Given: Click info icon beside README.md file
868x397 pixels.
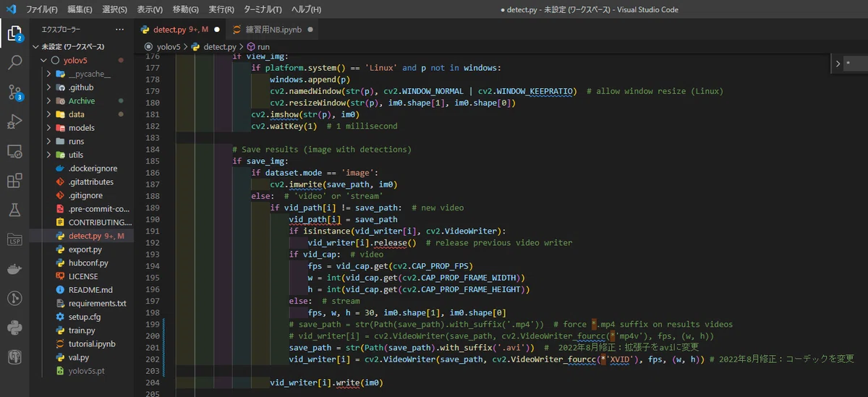Looking at the screenshot, I should tap(61, 290).
